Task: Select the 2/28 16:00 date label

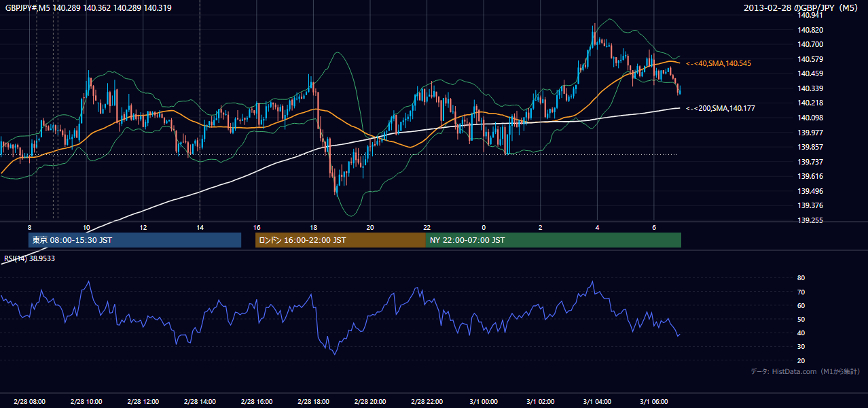Action: (x=257, y=401)
